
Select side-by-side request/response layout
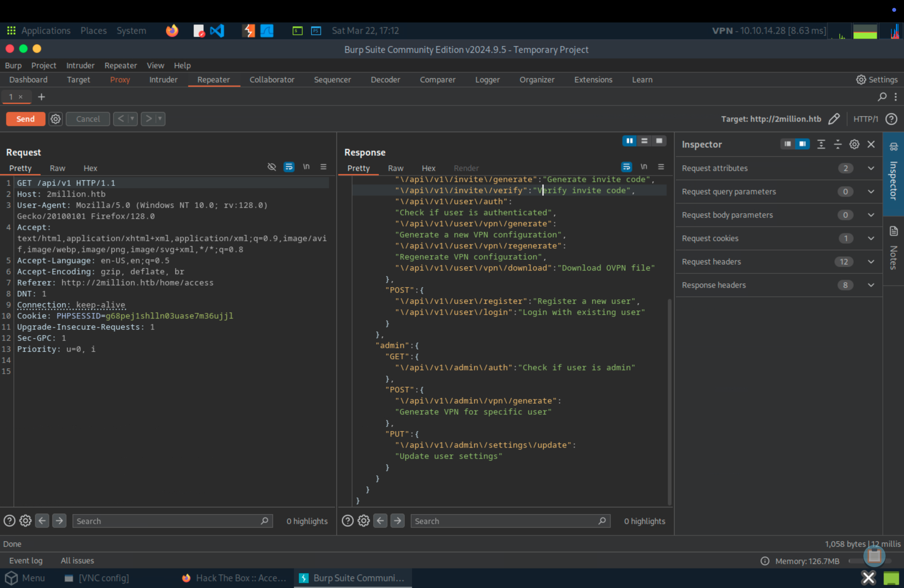[x=629, y=141]
